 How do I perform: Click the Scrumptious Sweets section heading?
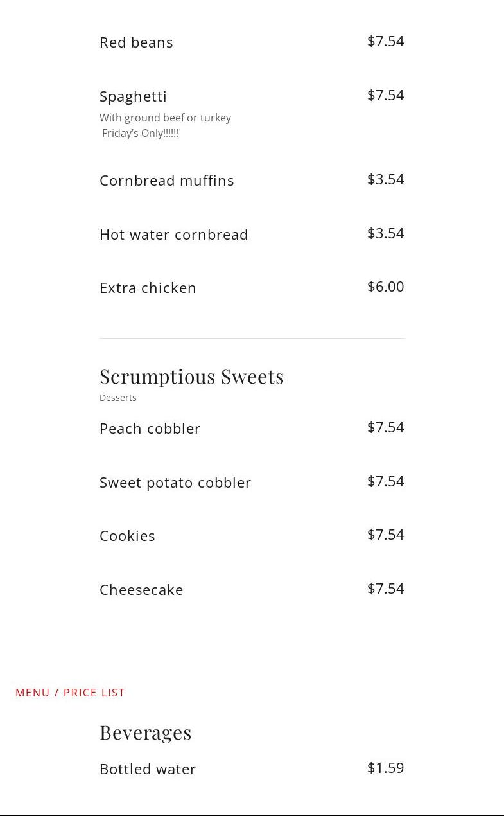(191, 376)
